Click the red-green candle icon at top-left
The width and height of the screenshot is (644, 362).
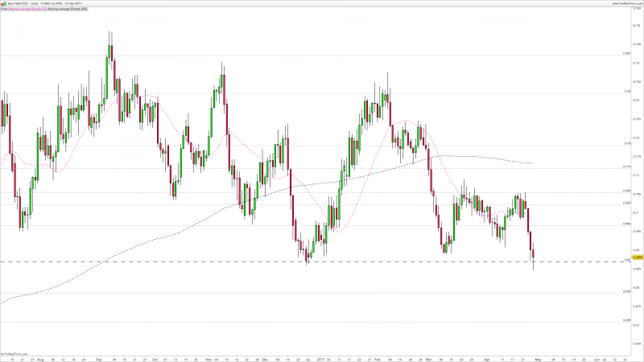click(2, 3)
